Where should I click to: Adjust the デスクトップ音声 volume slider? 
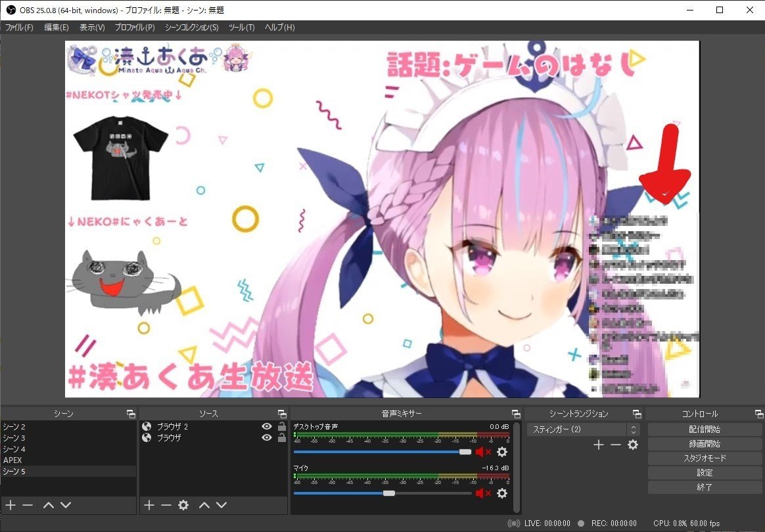(x=382, y=452)
